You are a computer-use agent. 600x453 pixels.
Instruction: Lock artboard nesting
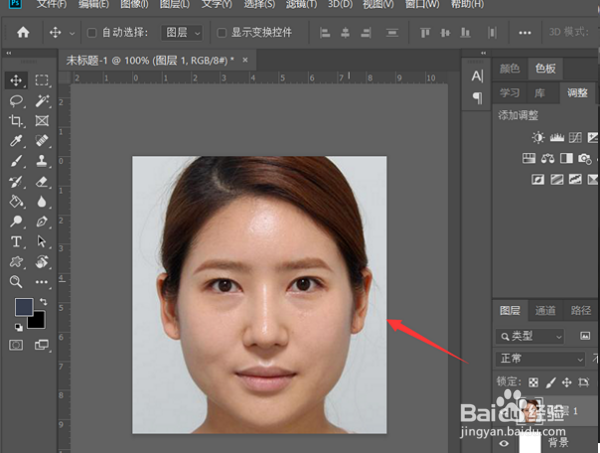pos(584,382)
